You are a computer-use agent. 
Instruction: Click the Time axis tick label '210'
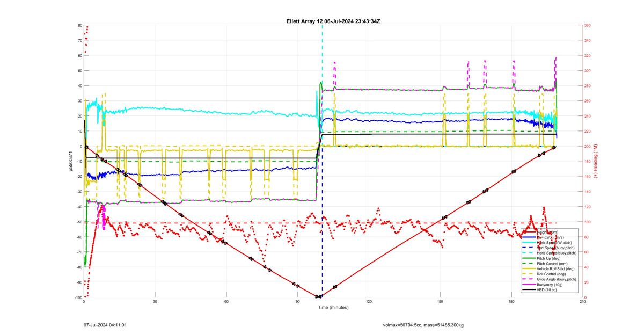pos(582,302)
